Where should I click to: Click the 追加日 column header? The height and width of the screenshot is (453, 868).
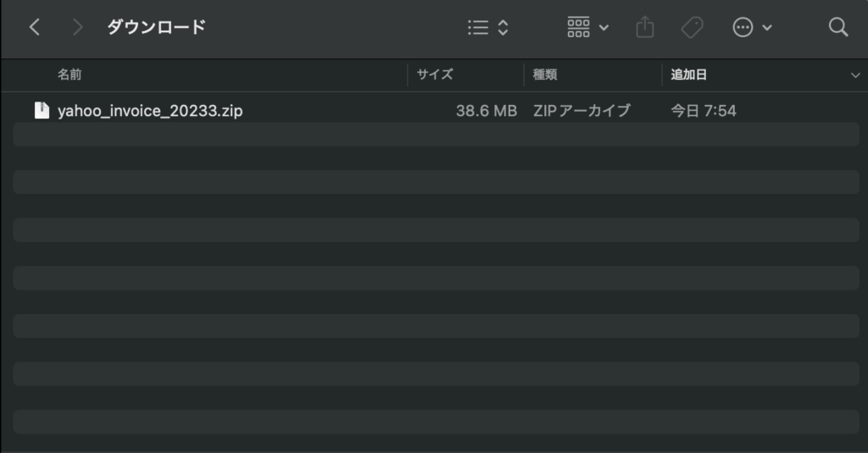(x=689, y=75)
